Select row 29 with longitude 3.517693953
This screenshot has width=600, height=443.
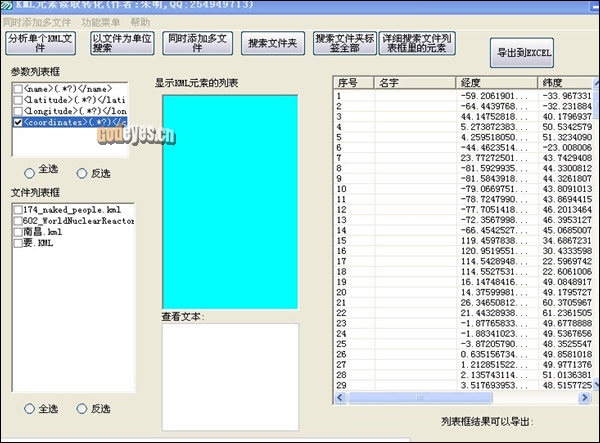point(463,385)
